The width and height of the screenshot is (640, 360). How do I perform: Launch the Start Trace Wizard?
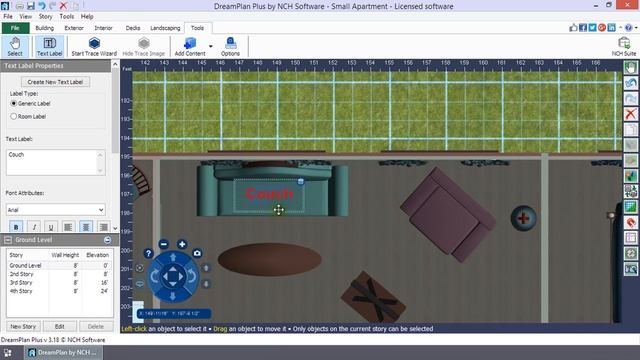tap(94, 47)
